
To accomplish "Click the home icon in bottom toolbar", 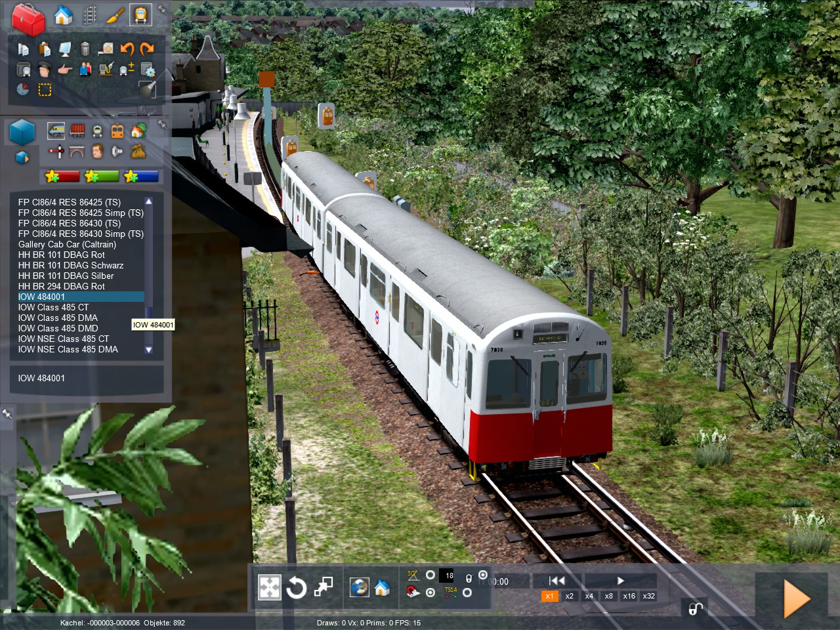I will coord(382,587).
